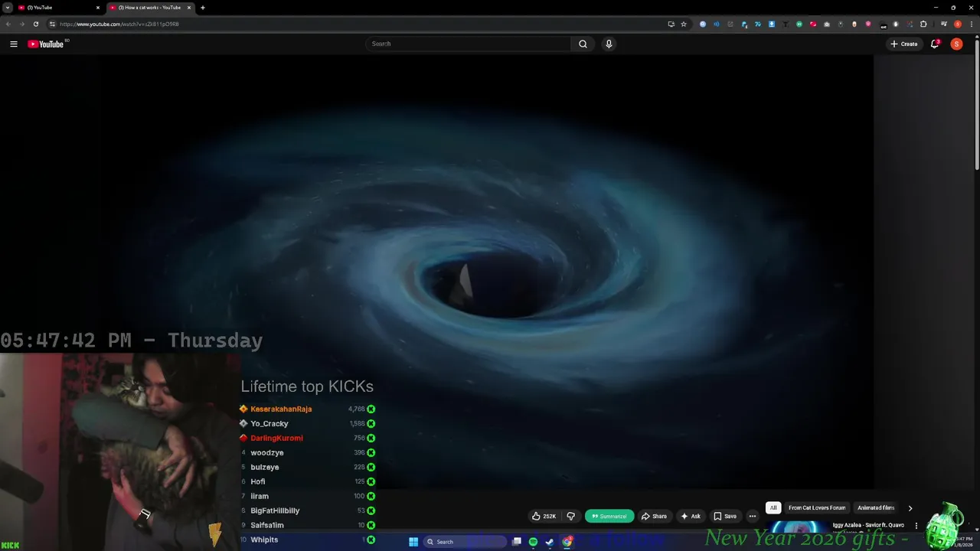
Task: Close the How a cat works tab
Action: (x=189, y=8)
